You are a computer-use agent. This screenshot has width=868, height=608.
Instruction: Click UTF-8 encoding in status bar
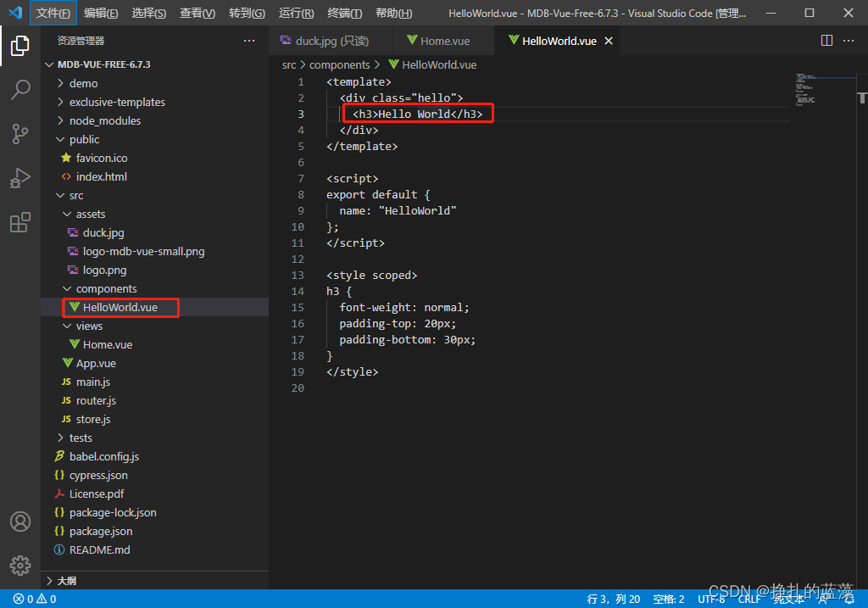click(711, 600)
